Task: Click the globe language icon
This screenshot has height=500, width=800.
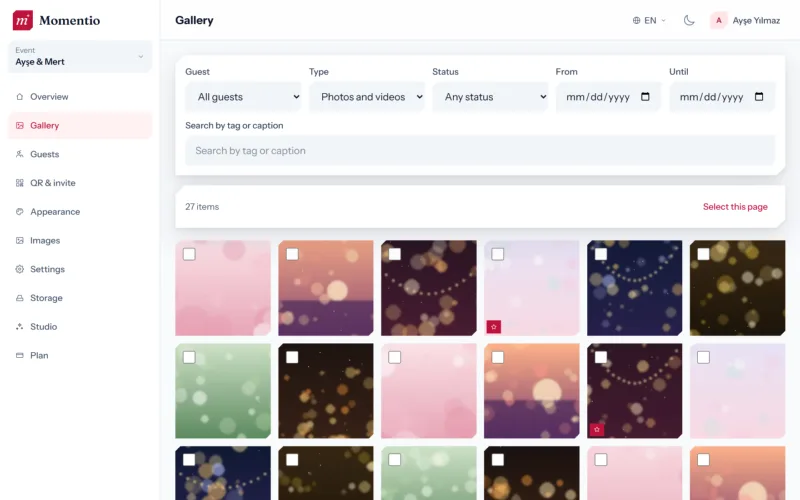Action: click(x=636, y=20)
